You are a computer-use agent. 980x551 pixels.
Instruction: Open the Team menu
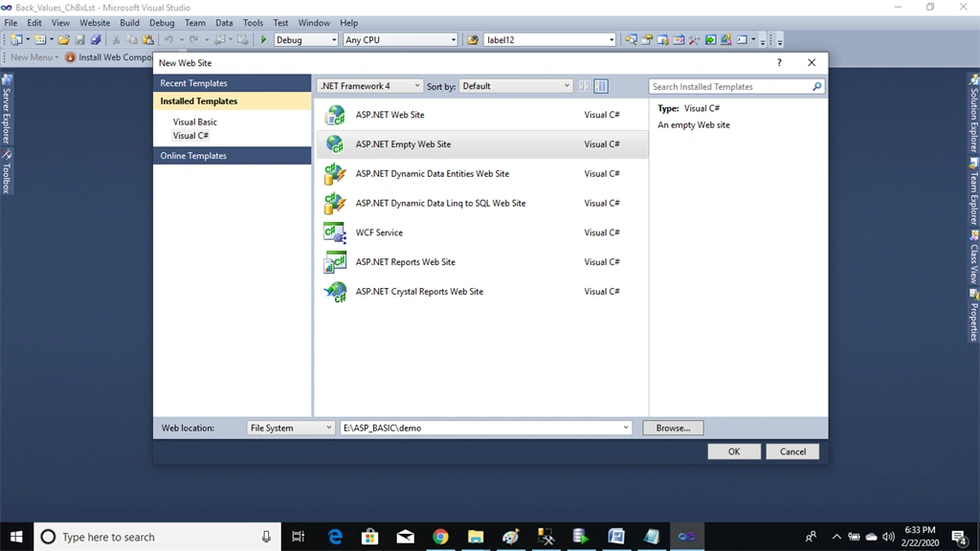coord(195,23)
